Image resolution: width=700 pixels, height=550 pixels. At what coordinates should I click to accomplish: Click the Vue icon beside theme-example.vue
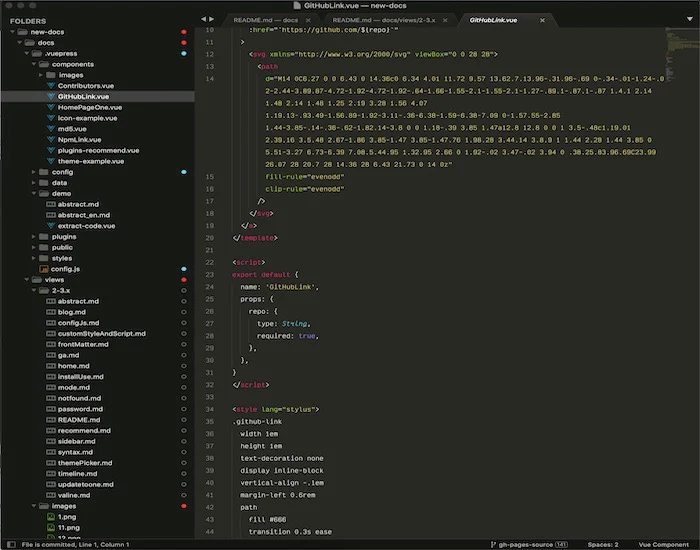[51, 161]
